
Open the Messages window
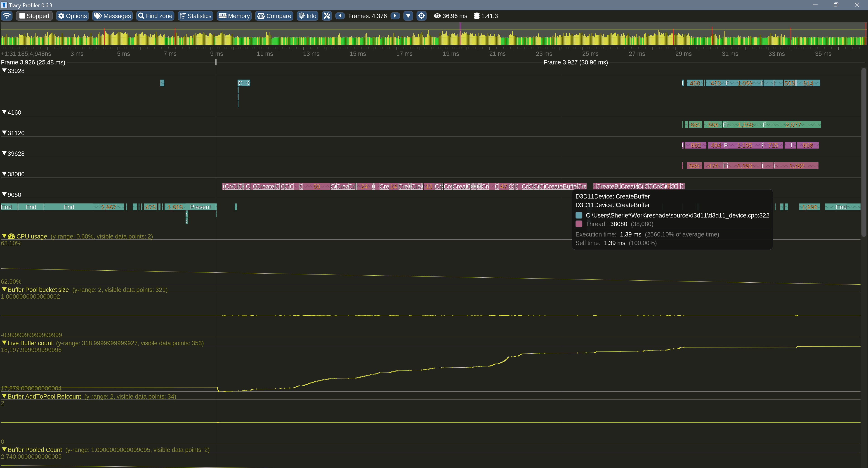[x=112, y=16]
